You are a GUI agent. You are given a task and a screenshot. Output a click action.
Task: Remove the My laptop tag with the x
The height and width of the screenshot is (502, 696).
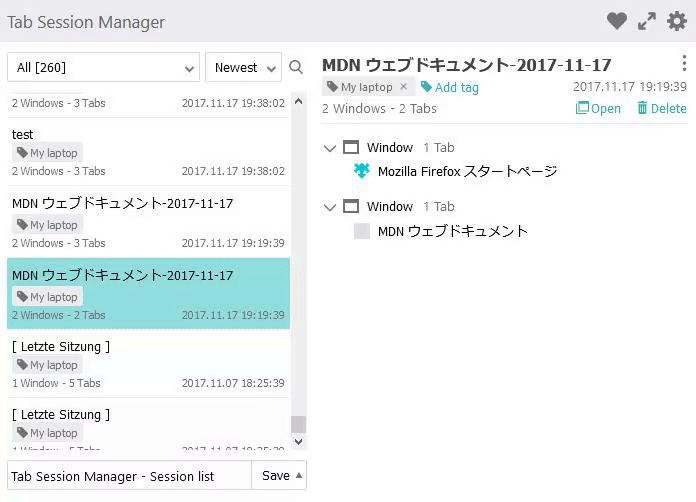[x=403, y=87]
